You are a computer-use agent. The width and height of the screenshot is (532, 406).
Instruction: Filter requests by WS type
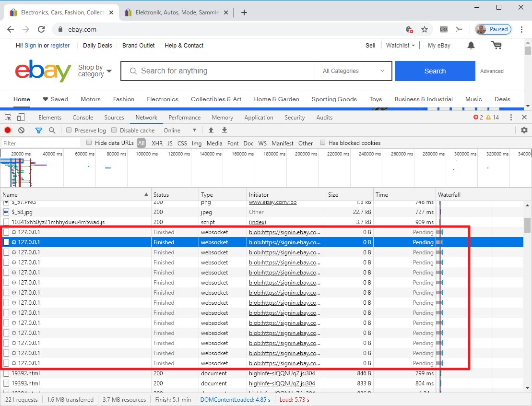pyautogui.click(x=262, y=143)
